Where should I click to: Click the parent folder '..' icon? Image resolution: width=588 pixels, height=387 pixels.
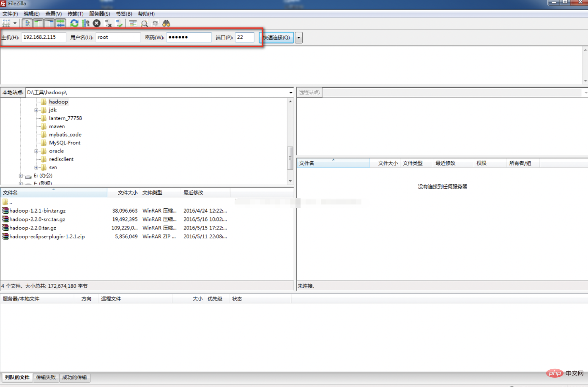tap(5, 202)
